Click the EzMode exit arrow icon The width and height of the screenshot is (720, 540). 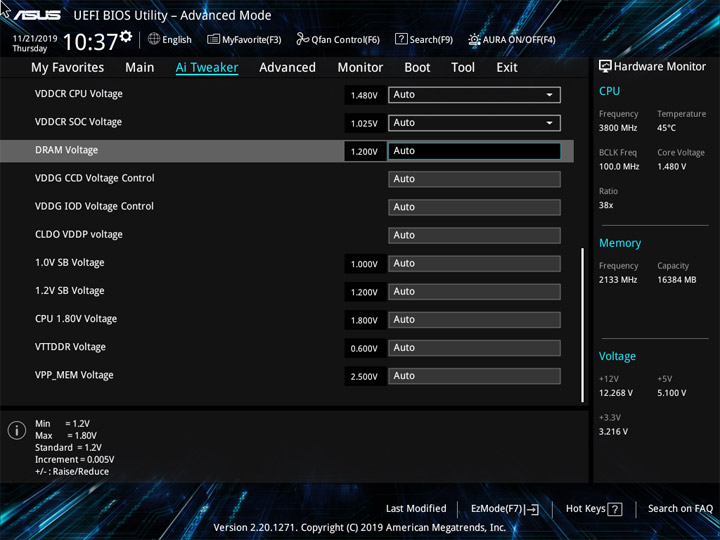(532, 509)
